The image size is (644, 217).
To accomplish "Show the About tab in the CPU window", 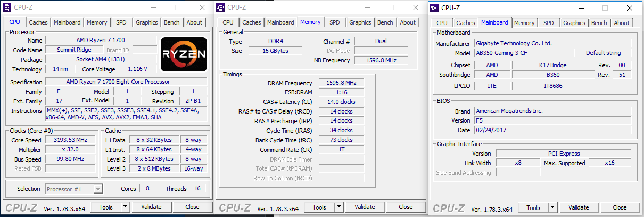I will pyautogui.click(x=194, y=22).
